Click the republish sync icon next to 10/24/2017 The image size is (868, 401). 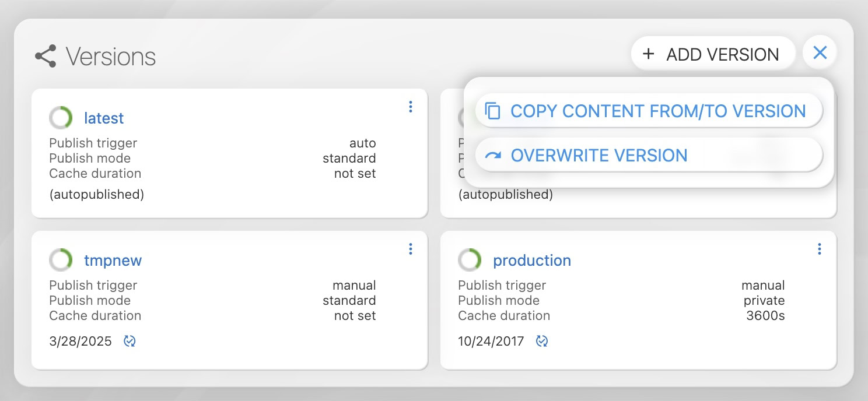click(542, 341)
